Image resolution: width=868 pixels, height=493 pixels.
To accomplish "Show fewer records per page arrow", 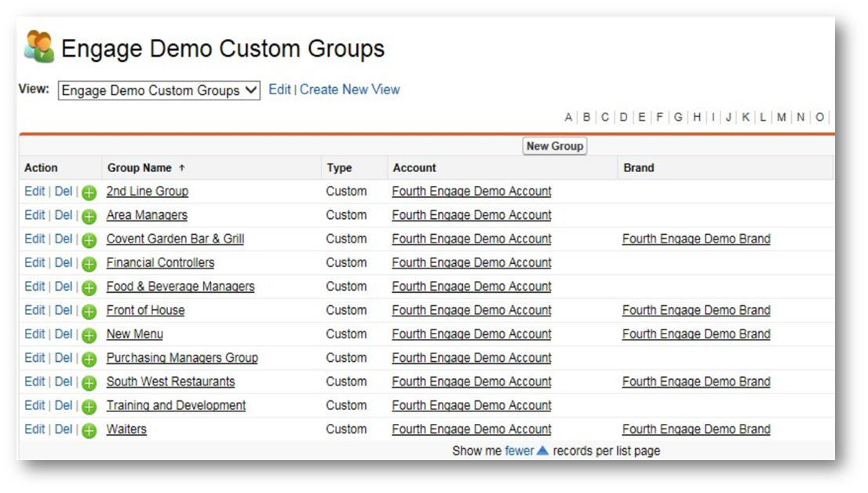I will tap(542, 451).
